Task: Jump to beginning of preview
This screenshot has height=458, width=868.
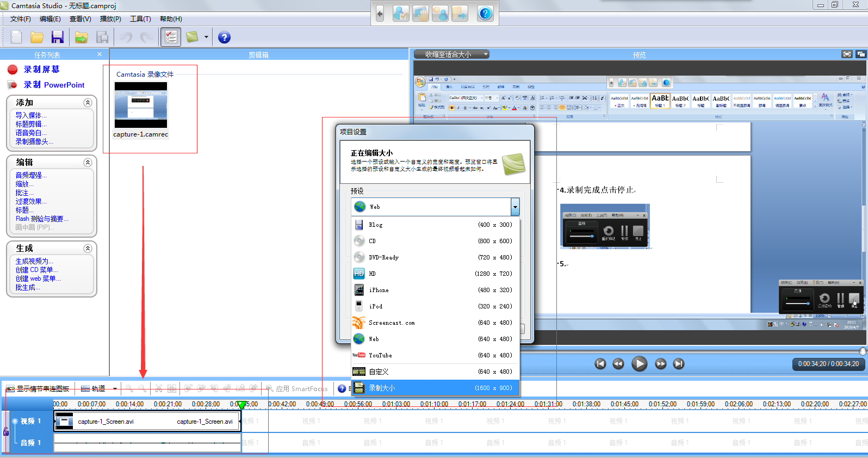Action: point(600,364)
